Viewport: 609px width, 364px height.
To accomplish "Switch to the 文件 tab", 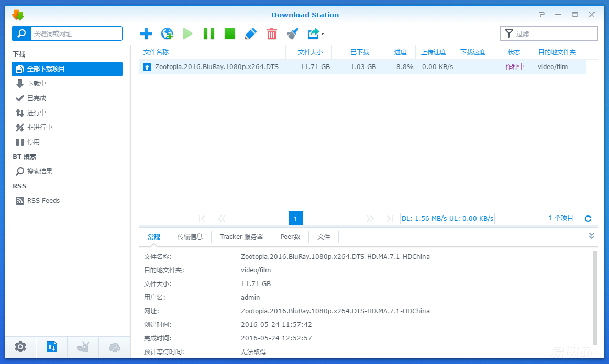I will (324, 237).
